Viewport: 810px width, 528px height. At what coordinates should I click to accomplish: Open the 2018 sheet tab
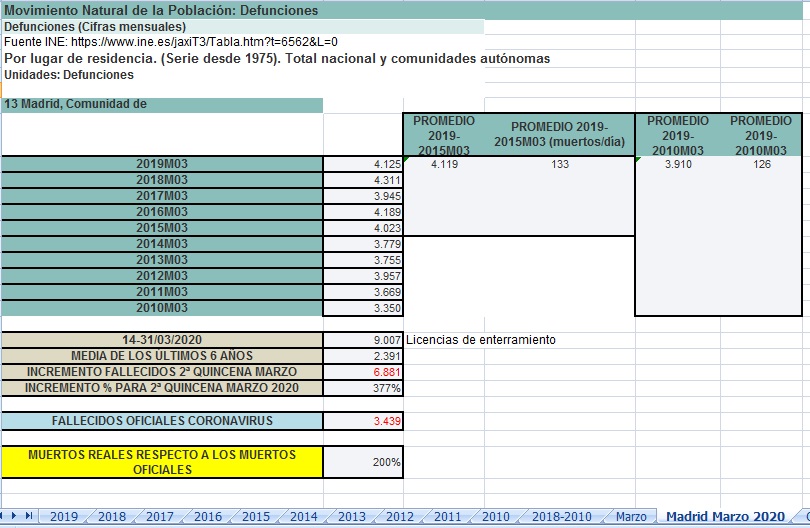(x=112, y=516)
